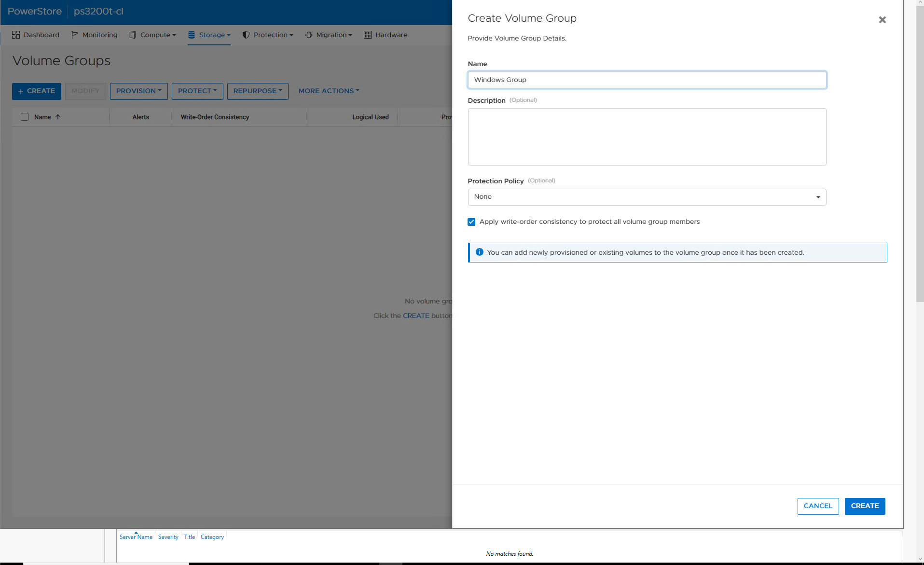Image resolution: width=924 pixels, height=565 pixels.
Task: Open the Protection Policy dropdown
Action: [647, 197]
